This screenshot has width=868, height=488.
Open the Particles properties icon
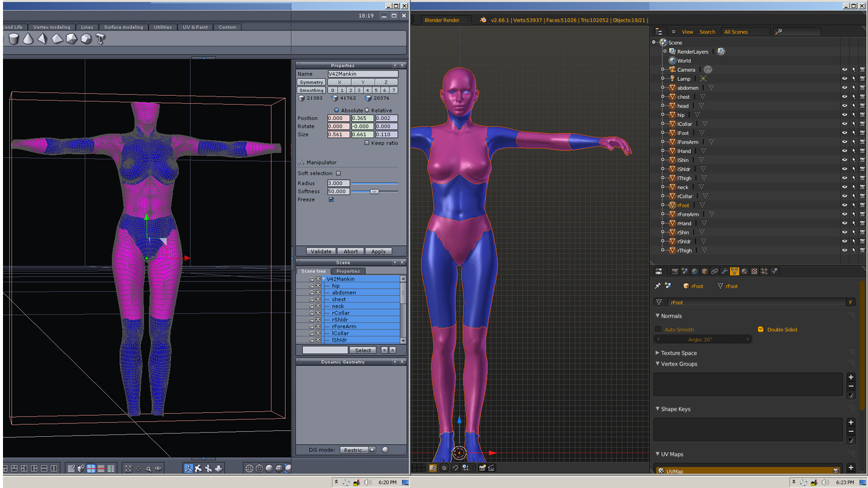(x=764, y=272)
